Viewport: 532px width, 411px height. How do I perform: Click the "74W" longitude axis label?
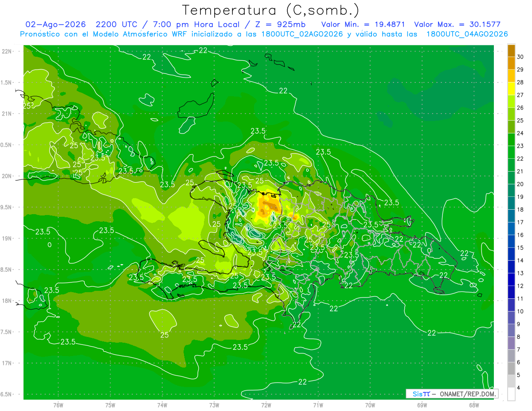click(x=162, y=405)
